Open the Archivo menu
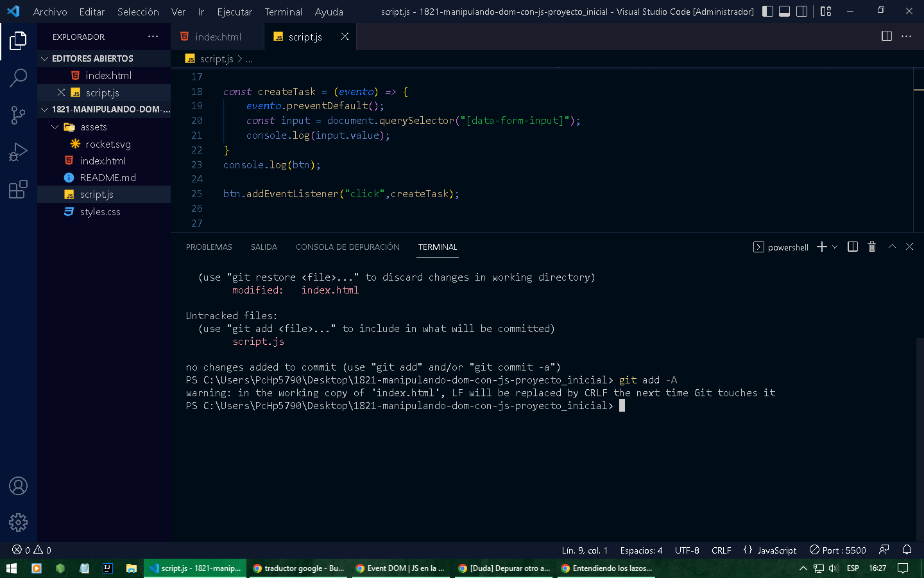The width and height of the screenshot is (924, 578). (x=50, y=12)
